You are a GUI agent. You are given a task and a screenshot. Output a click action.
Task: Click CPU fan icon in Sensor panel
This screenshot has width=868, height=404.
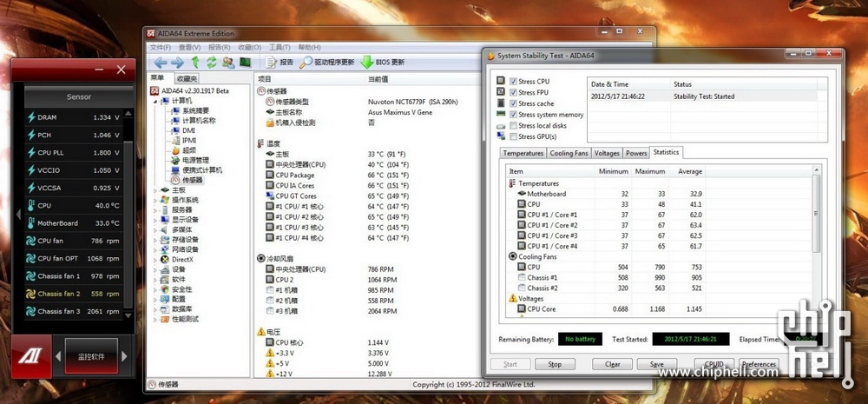(31, 241)
